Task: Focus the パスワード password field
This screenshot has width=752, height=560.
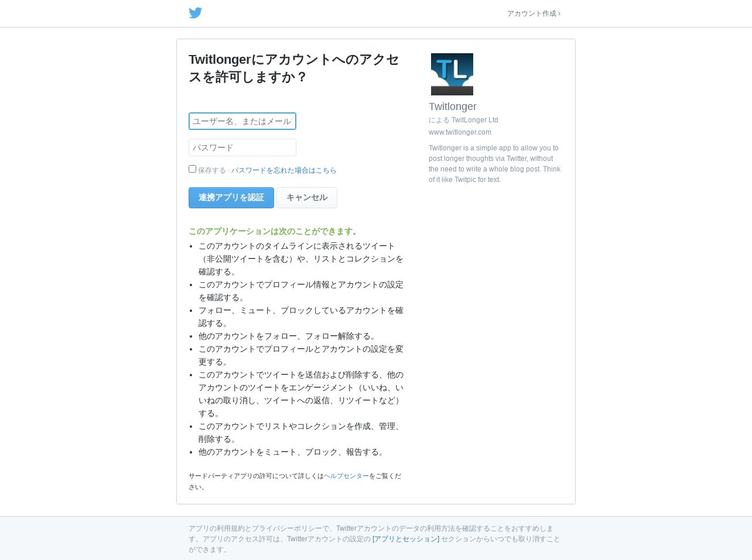Action: (x=242, y=147)
